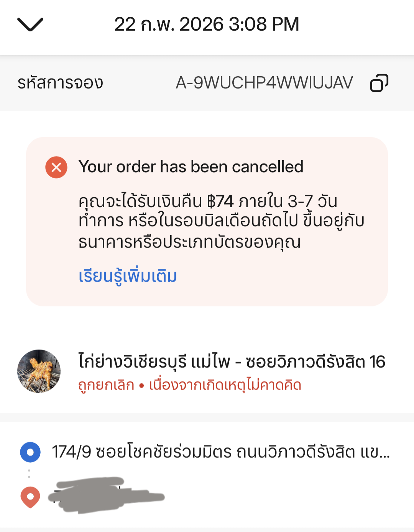Viewport: 414px width, 532px height.
Task: Tap the 3-7 วัน refund timeframe text
Action: coord(312,201)
